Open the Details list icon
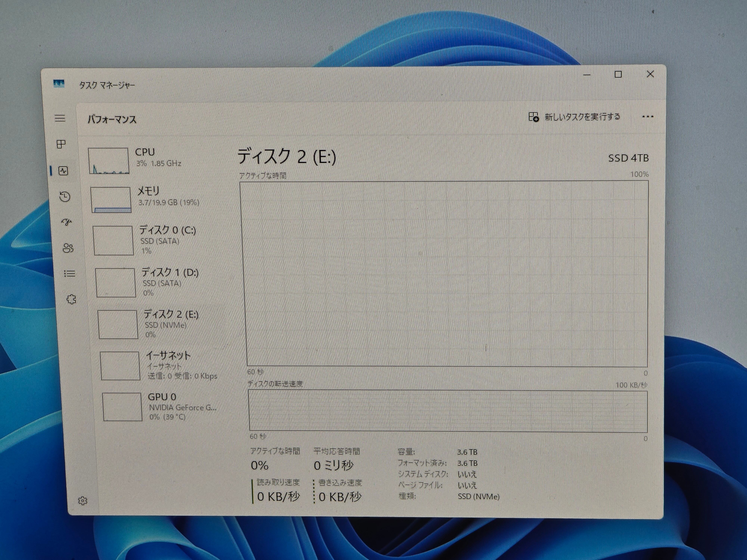Image resolution: width=747 pixels, height=560 pixels. click(70, 273)
